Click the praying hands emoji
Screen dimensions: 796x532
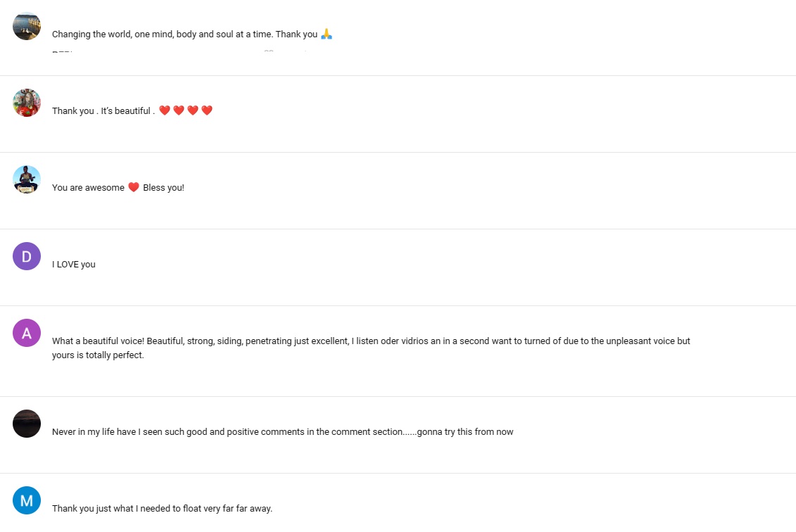point(327,34)
